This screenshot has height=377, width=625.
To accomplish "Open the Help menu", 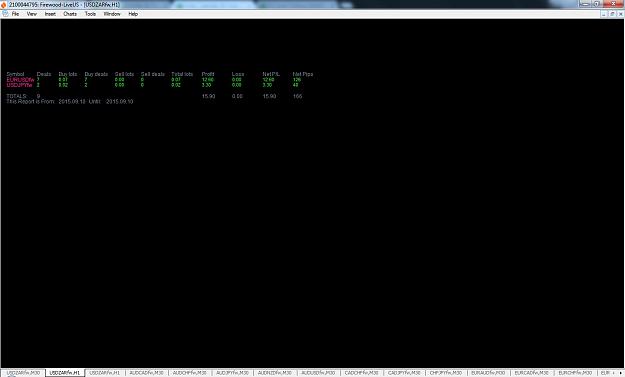I will (x=133, y=14).
